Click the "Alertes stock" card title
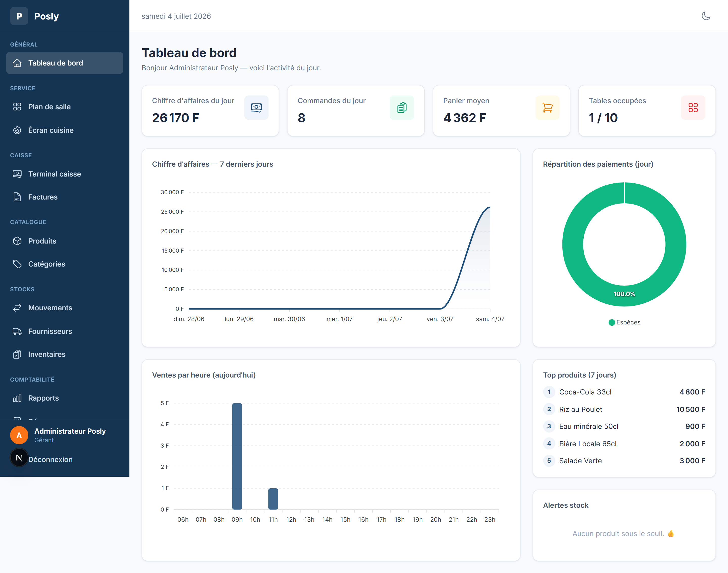 565,505
